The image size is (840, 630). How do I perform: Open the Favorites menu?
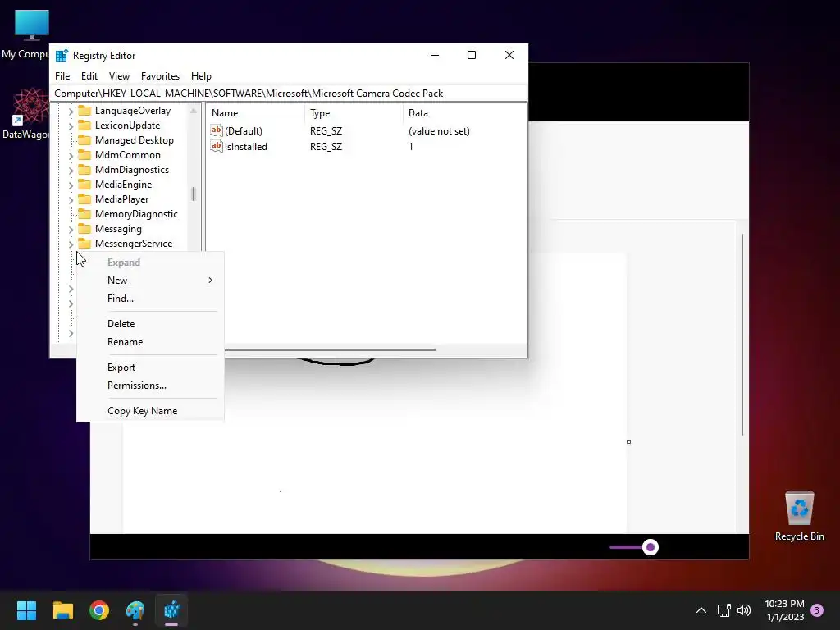[160, 76]
